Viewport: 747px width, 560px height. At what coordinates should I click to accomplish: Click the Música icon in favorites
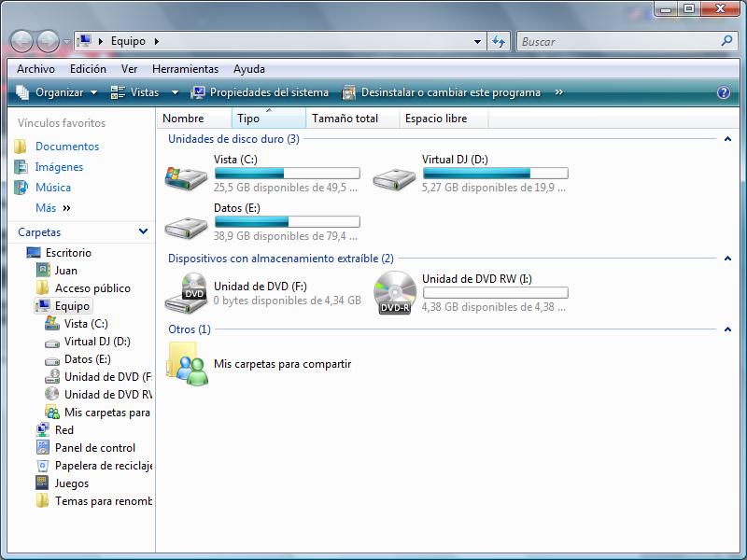21,188
